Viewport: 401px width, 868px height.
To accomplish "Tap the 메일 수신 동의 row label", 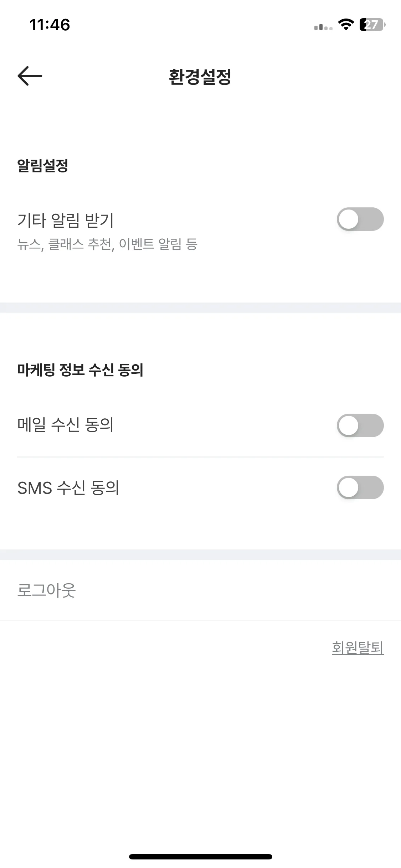I will point(66,425).
